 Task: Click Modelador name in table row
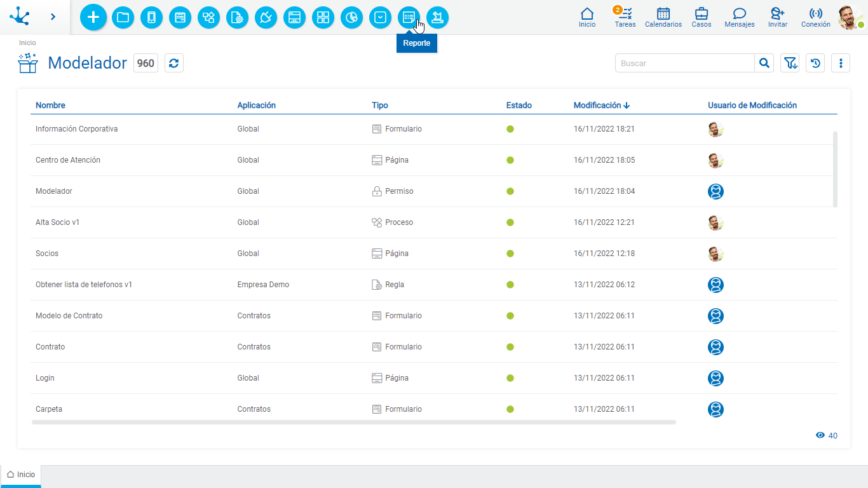pyautogui.click(x=54, y=191)
